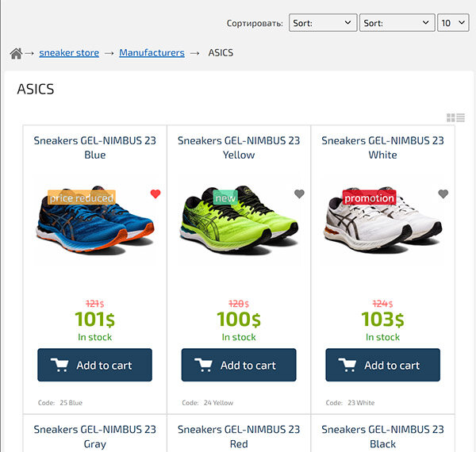Add Yellow GEL-NIMBUS 23 to favorites
Viewport: 476px width, 452px height.
tap(299, 194)
